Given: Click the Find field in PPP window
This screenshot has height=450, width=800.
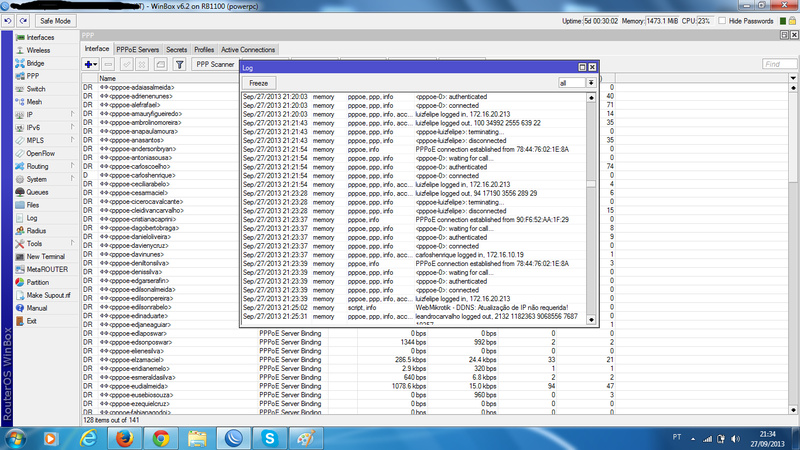Looking at the screenshot, I should point(779,64).
